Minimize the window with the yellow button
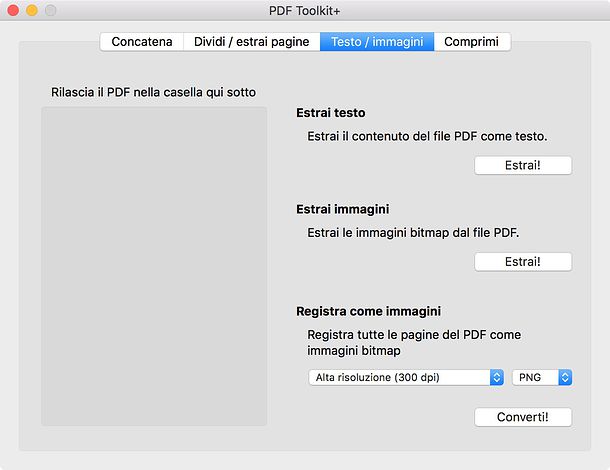 [32, 10]
